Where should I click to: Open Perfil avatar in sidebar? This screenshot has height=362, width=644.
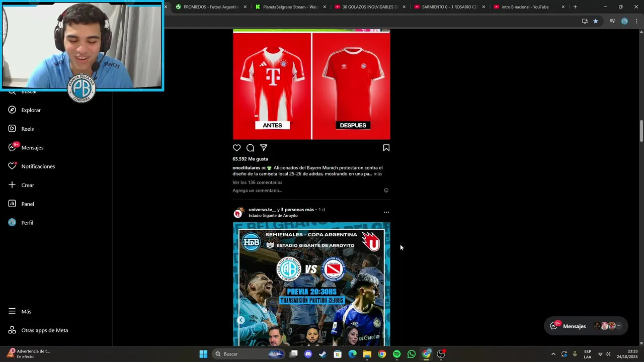click(12, 222)
